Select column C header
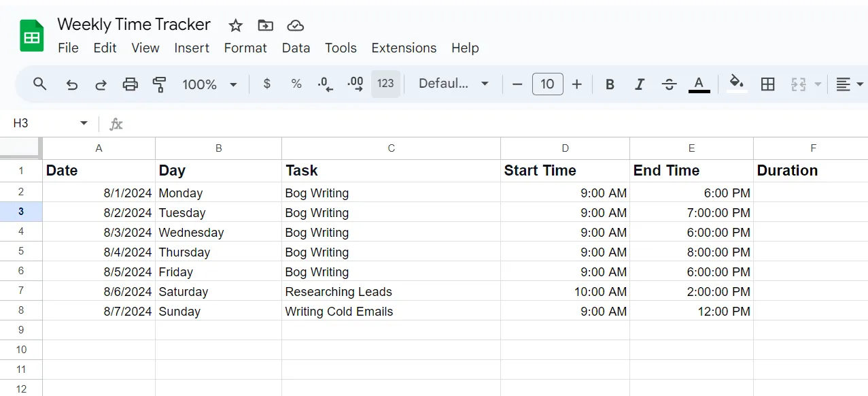The image size is (868, 396). tap(391, 148)
